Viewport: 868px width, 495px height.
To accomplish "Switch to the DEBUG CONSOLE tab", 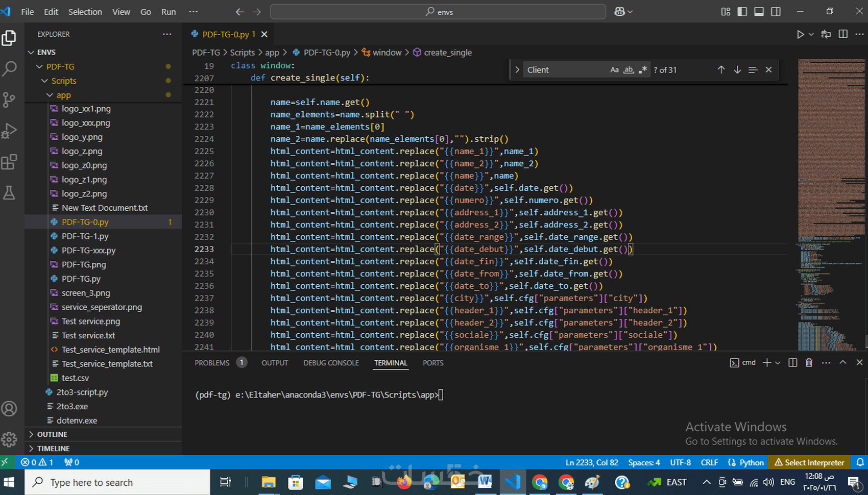I will [331, 363].
